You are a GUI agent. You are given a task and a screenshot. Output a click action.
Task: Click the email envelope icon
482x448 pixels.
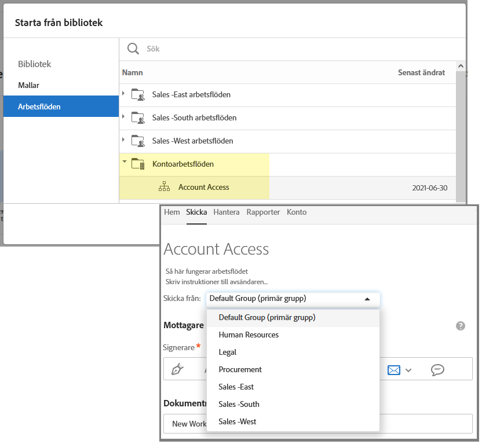click(394, 370)
